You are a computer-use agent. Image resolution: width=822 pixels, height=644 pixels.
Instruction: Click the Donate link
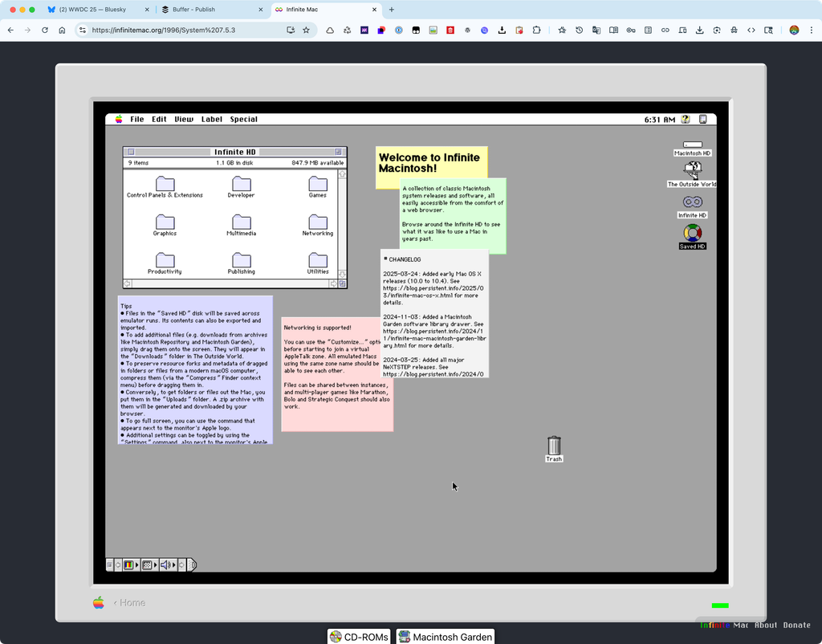796,625
